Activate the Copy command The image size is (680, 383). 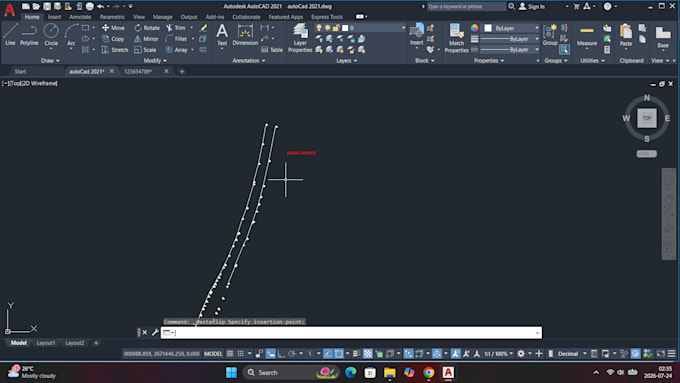pos(113,39)
